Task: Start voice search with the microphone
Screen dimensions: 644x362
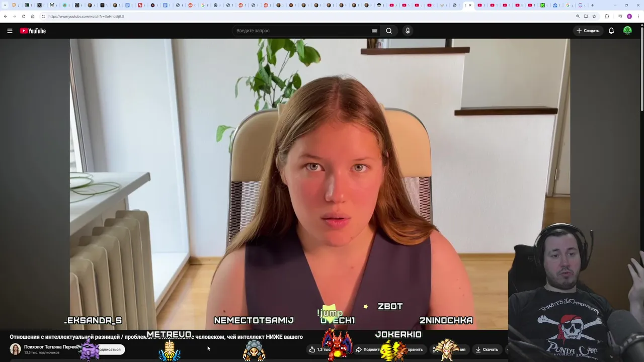Action: 408,31
